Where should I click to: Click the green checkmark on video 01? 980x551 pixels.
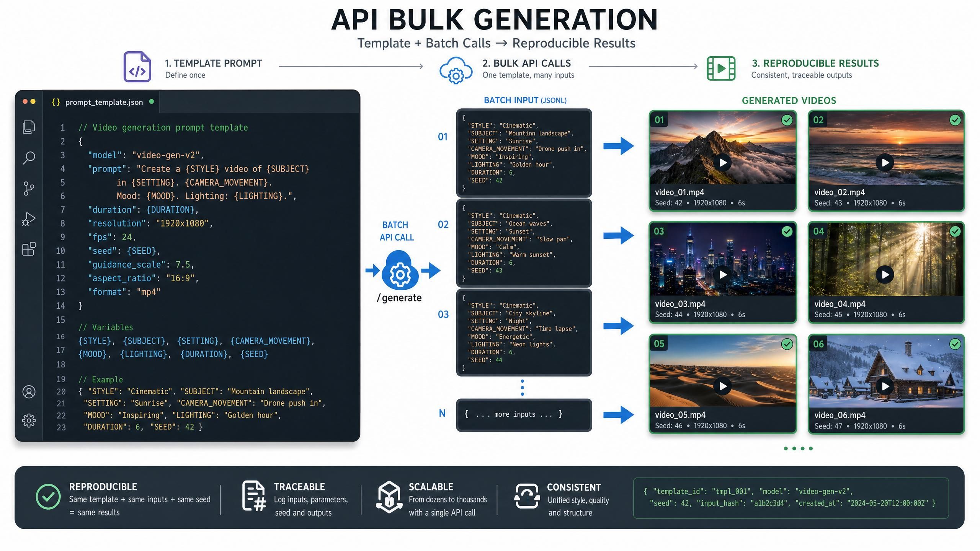click(x=787, y=120)
